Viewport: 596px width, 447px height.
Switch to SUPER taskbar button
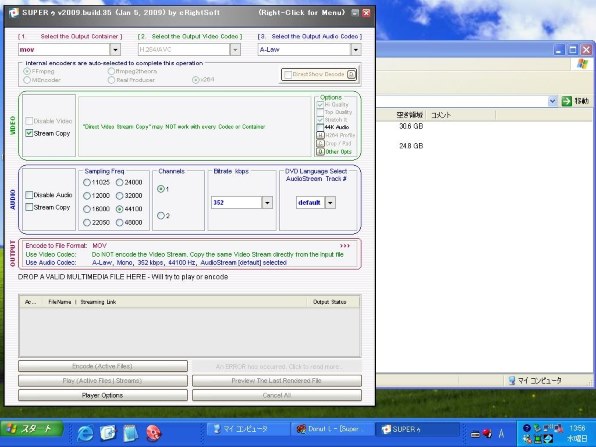click(x=417, y=429)
